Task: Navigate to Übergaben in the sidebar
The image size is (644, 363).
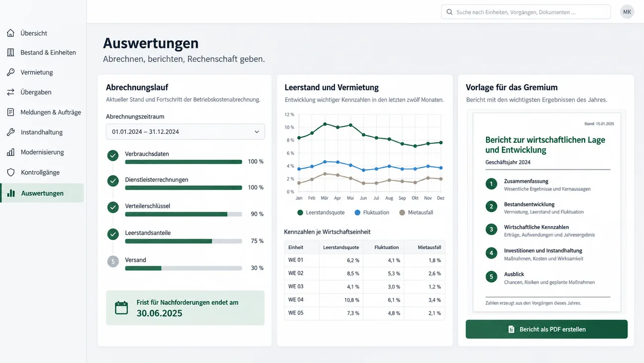Action: coord(42,92)
